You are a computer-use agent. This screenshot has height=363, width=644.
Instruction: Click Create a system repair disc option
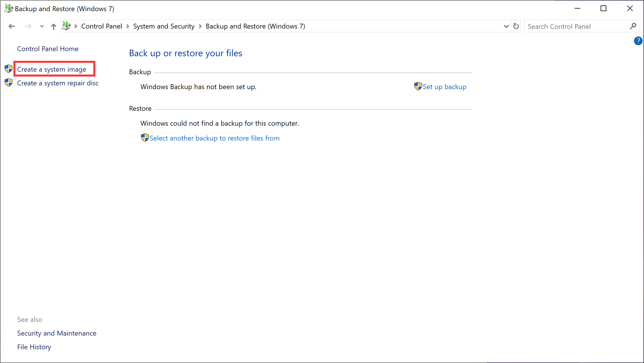click(x=57, y=83)
